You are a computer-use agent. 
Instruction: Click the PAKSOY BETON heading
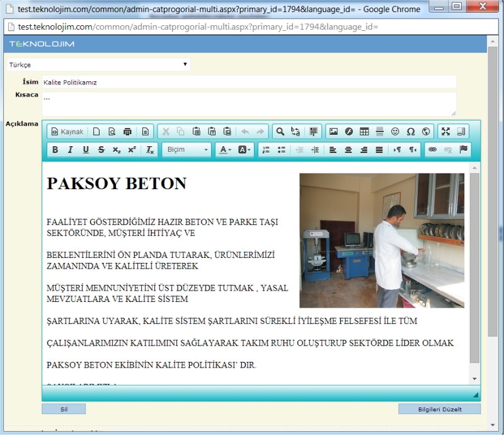click(117, 183)
